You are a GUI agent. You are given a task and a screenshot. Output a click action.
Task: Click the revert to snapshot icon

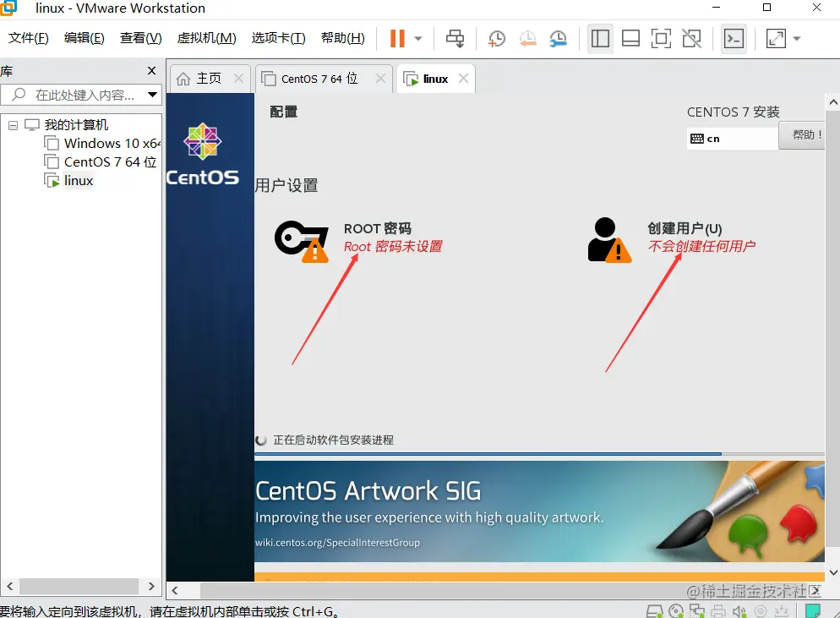[527, 39]
